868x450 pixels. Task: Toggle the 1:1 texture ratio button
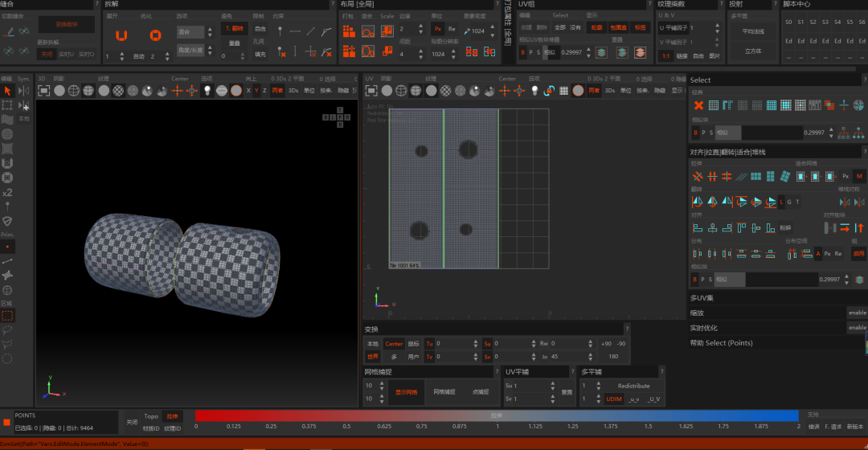click(x=666, y=56)
